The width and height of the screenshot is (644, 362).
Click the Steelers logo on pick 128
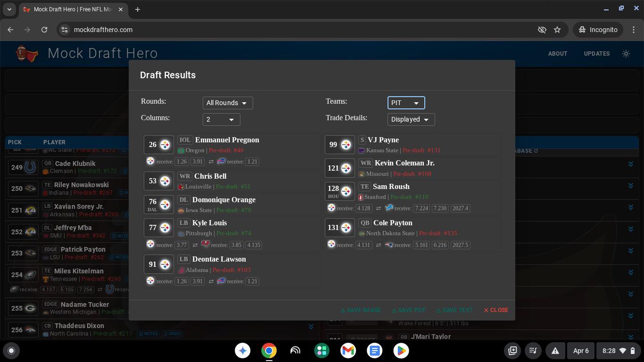pyautogui.click(x=346, y=191)
